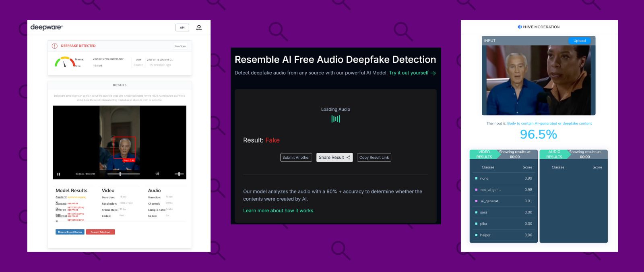Click the deepware logo

click(47, 27)
